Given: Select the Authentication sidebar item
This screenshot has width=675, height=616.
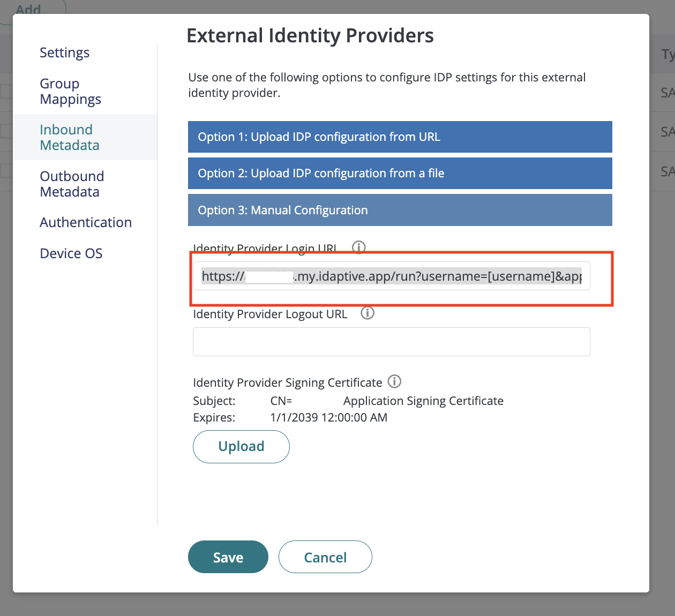Looking at the screenshot, I should point(85,222).
